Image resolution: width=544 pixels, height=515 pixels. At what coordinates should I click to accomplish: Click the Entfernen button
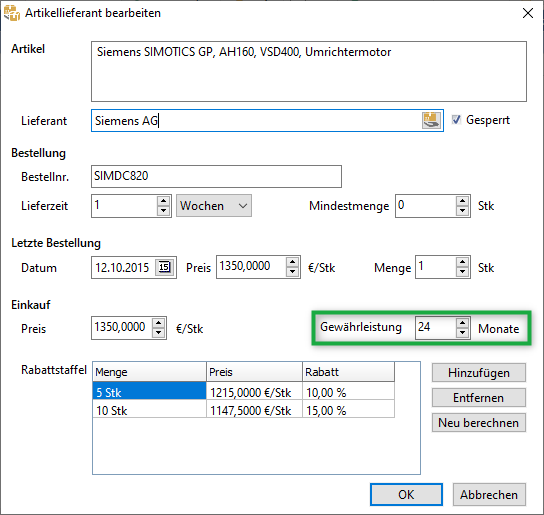click(479, 398)
